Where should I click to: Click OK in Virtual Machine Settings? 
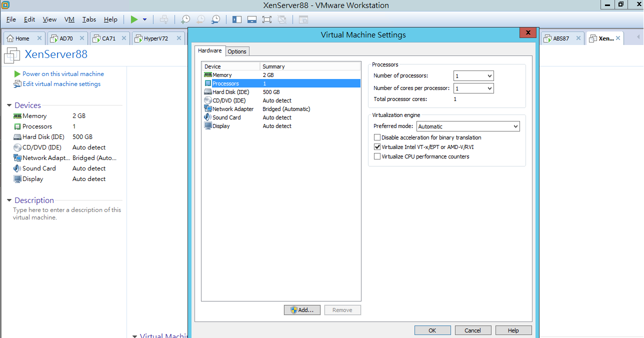click(432, 330)
